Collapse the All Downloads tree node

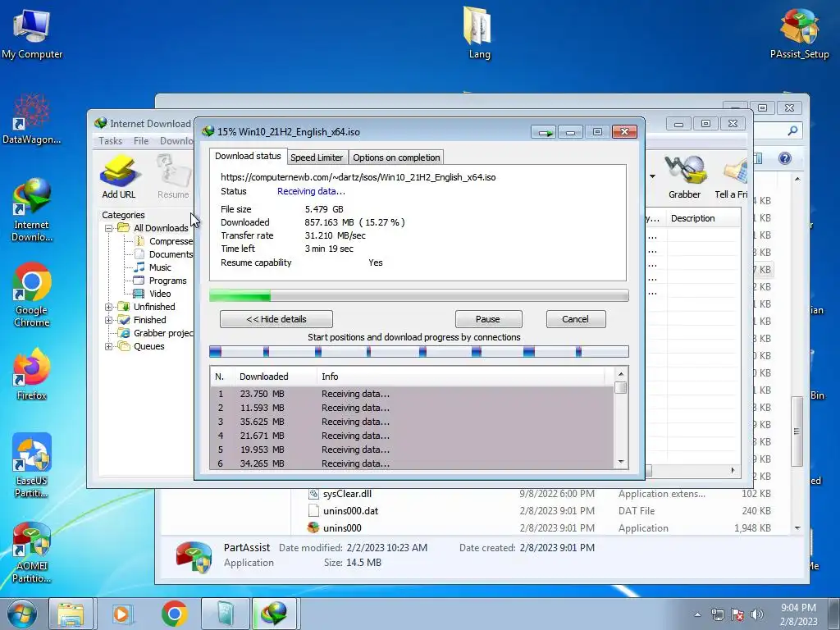(x=109, y=228)
